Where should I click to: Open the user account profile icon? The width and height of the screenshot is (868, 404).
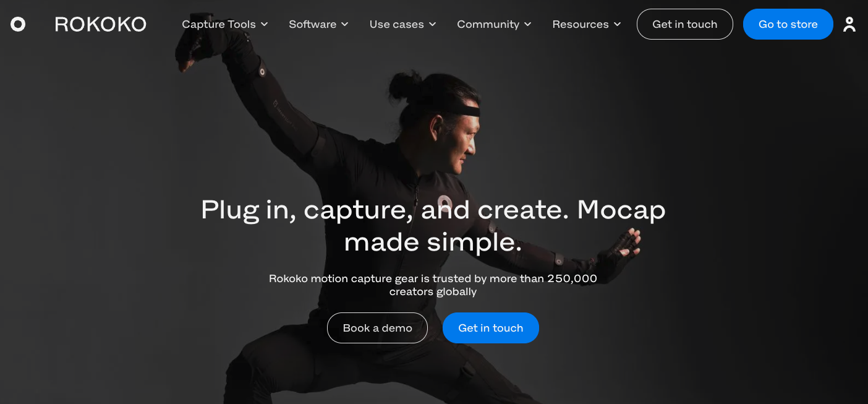point(849,24)
